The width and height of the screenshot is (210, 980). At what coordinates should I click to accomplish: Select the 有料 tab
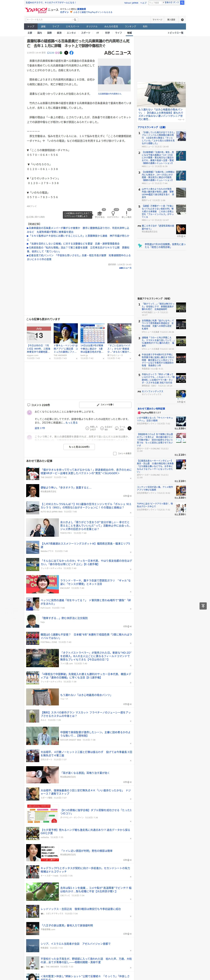click(145, 27)
